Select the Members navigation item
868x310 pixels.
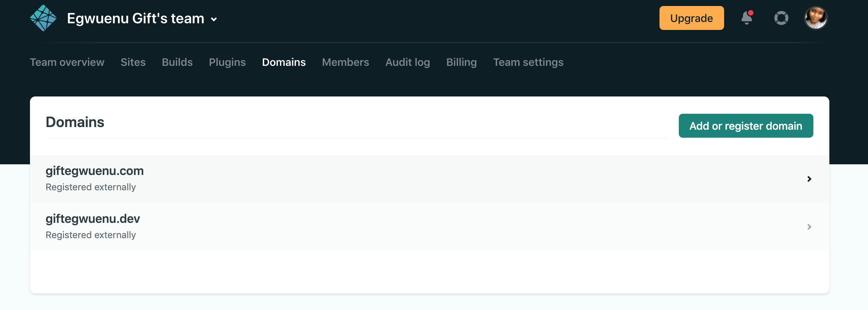pyautogui.click(x=345, y=62)
